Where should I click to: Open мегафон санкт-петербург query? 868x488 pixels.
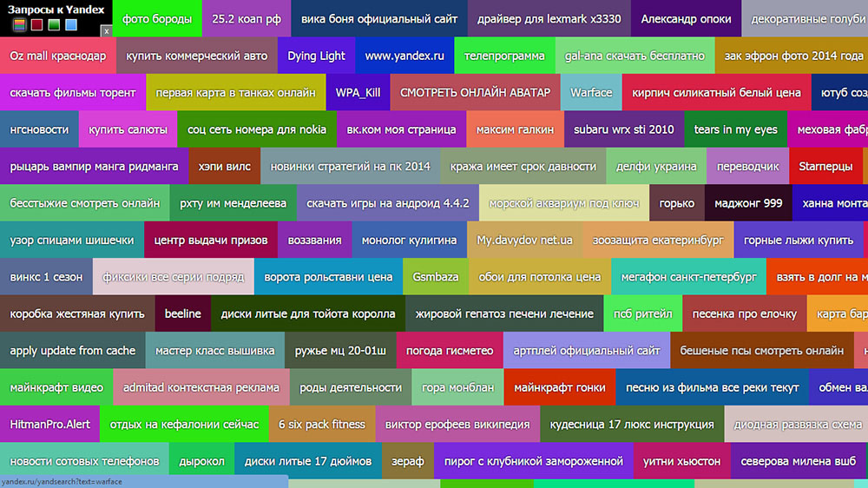point(688,276)
